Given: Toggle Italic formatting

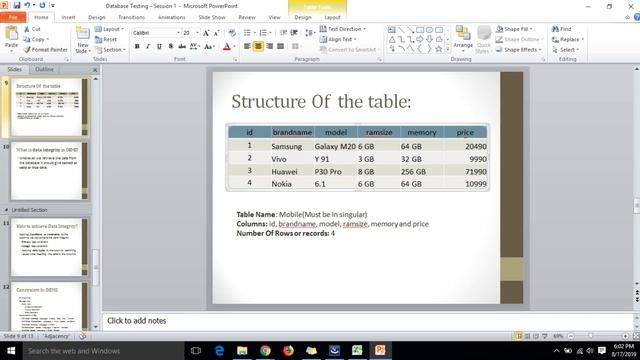Looking at the screenshot, I should (148, 47).
